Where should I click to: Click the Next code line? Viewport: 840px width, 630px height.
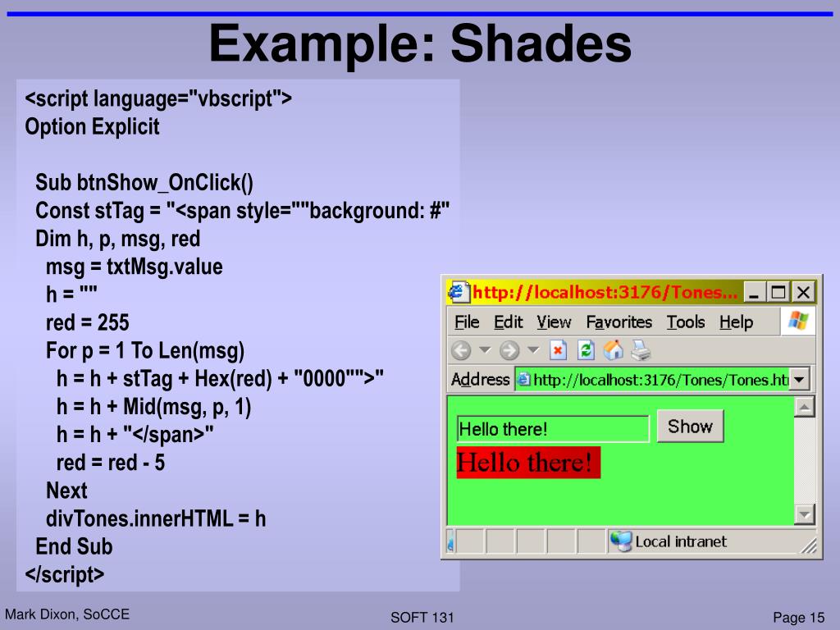click(x=66, y=491)
